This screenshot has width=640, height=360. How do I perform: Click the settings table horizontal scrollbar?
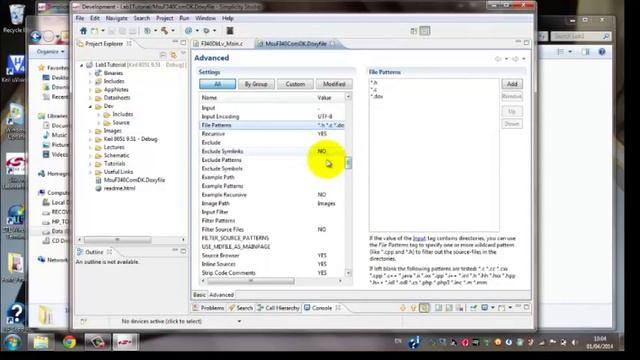(251, 281)
